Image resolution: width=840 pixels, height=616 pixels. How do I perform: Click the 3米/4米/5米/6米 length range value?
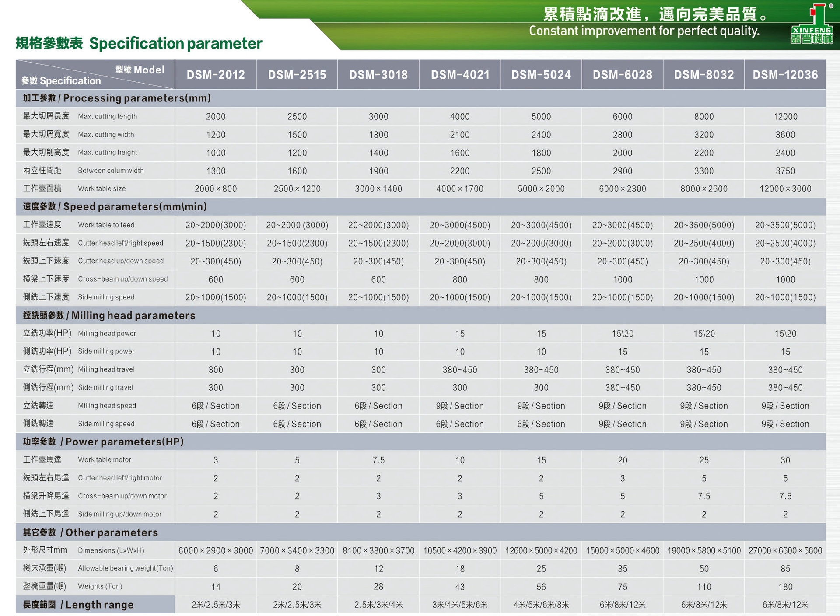click(x=460, y=605)
